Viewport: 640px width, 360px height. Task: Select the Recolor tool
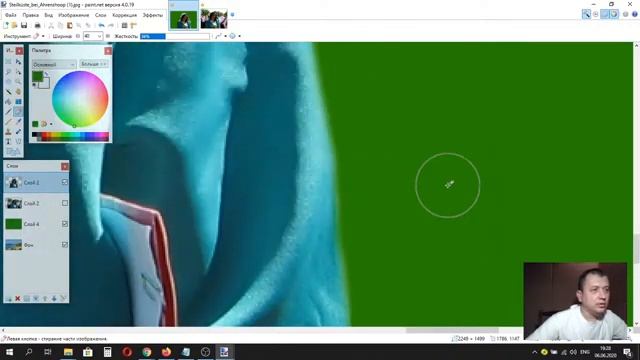pos(18,131)
